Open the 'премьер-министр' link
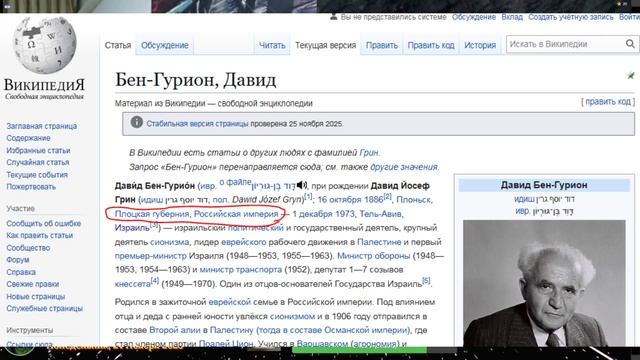This screenshot has height=360, width=640. (x=150, y=256)
